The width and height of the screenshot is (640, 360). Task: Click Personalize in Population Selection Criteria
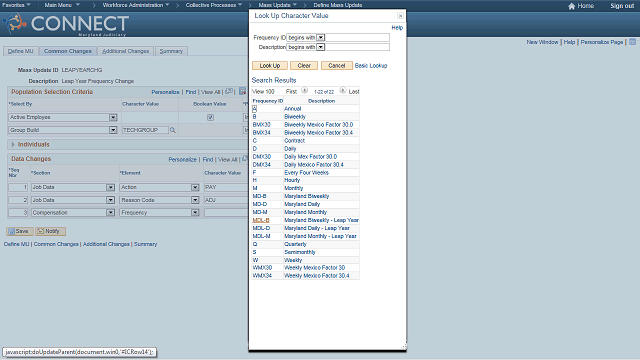tap(165, 92)
